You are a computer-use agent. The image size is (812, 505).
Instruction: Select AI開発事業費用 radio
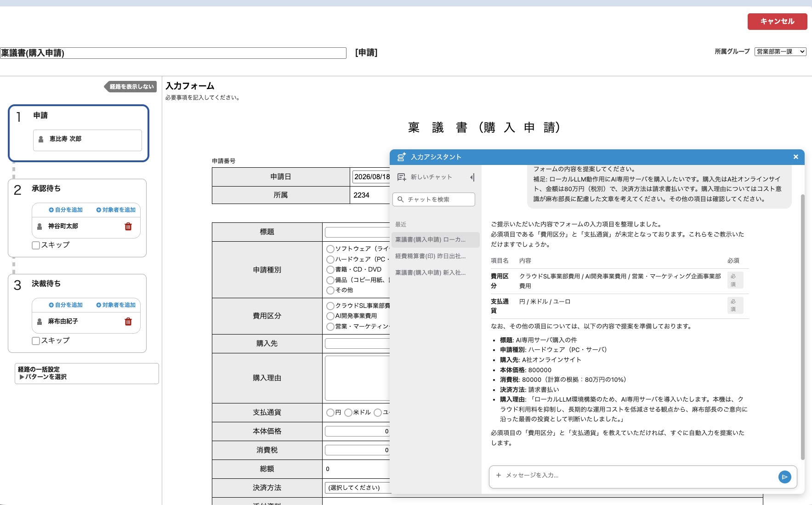[x=330, y=316]
